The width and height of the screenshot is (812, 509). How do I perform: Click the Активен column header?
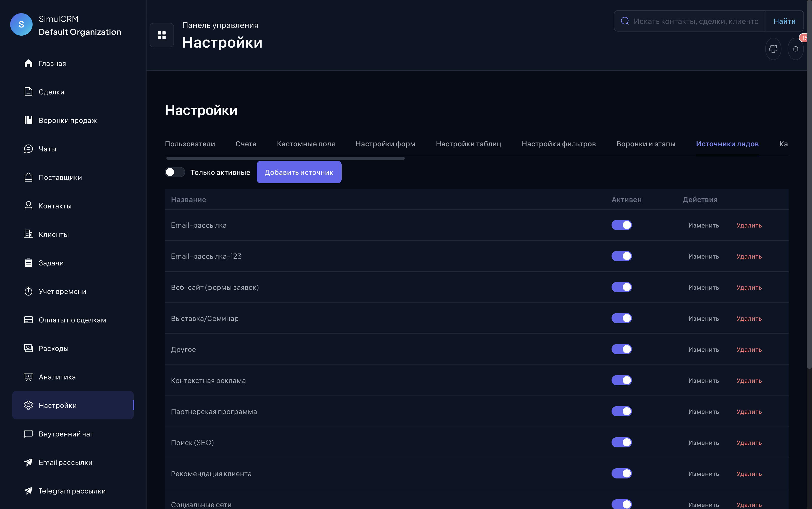click(x=626, y=199)
